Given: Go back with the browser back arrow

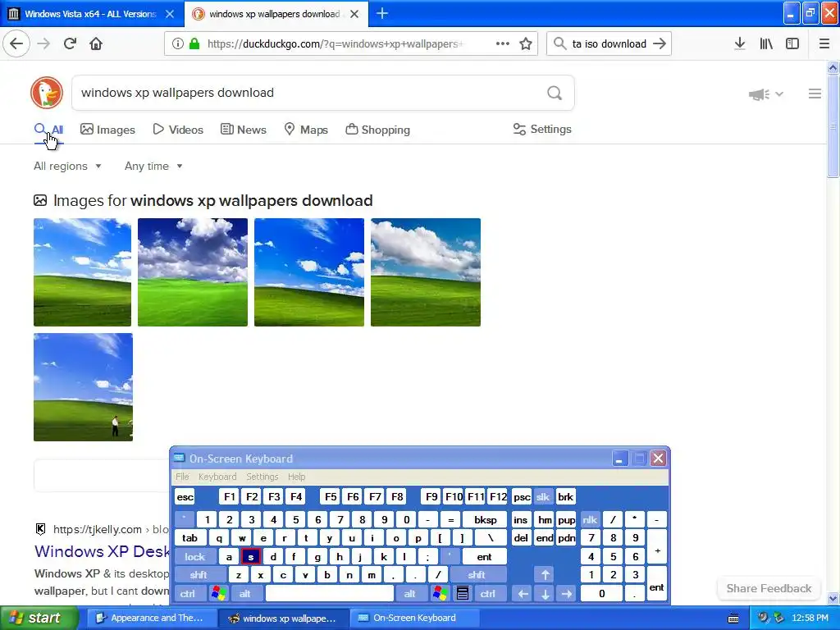Looking at the screenshot, I should [x=16, y=43].
